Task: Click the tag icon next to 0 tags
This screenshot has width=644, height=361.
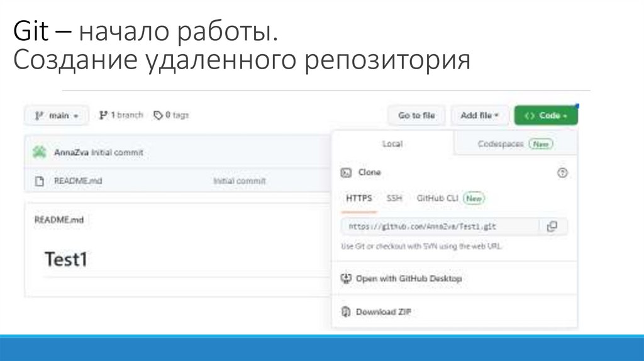Action: point(158,115)
